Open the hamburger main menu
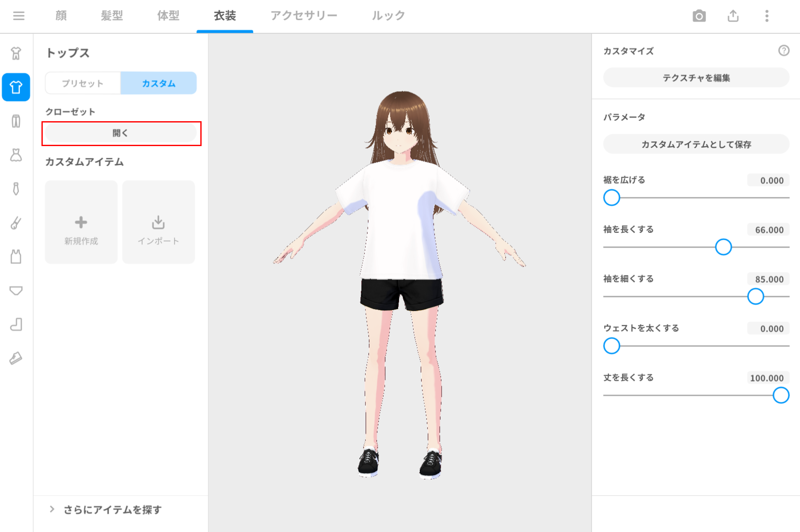Viewport: 800px width, 532px height. 19,16
